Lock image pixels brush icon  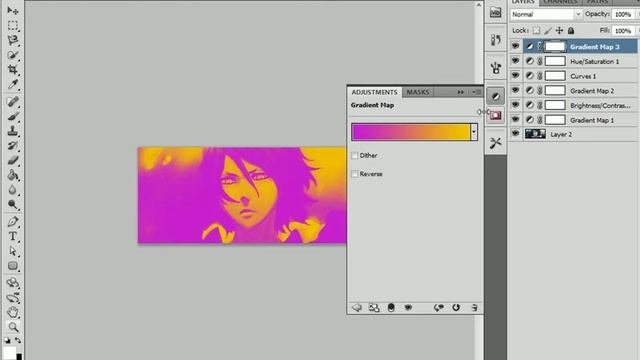coord(548,31)
